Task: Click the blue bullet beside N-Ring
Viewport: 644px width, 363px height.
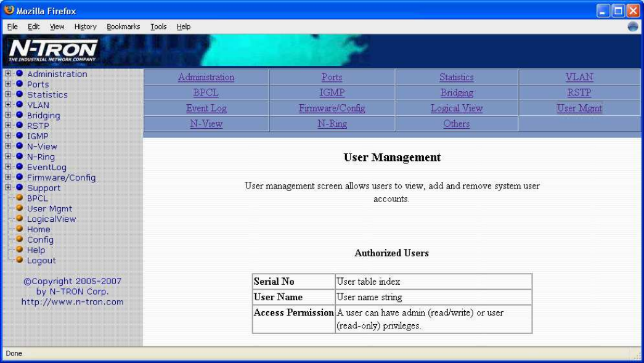Action: pyautogui.click(x=19, y=157)
